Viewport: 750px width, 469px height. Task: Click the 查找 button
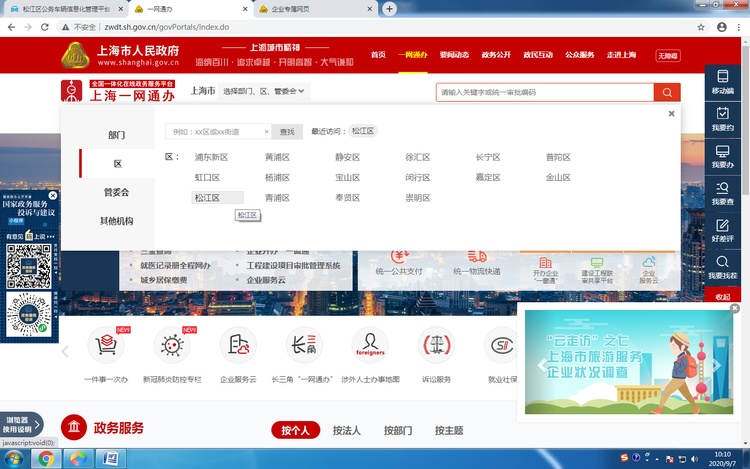tap(287, 132)
